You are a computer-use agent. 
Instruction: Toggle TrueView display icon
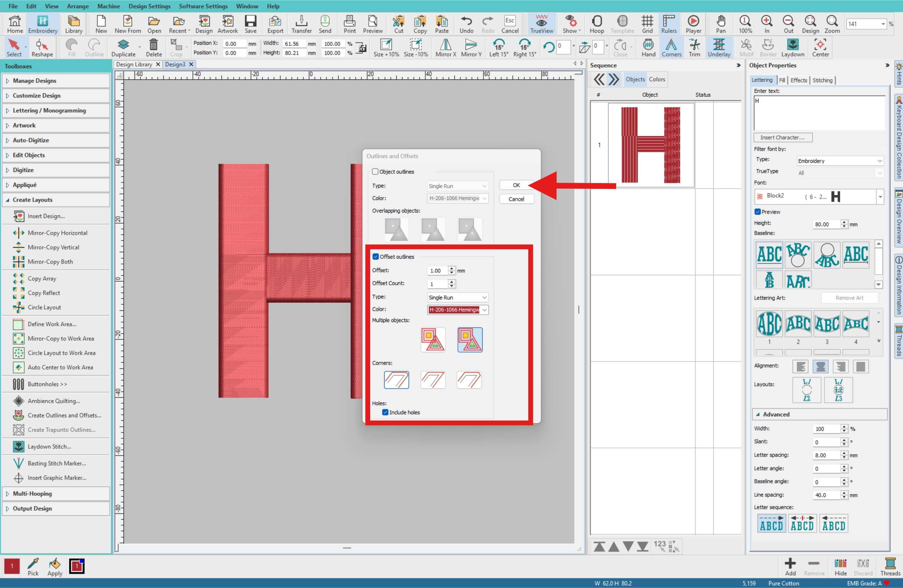coord(541,24)
